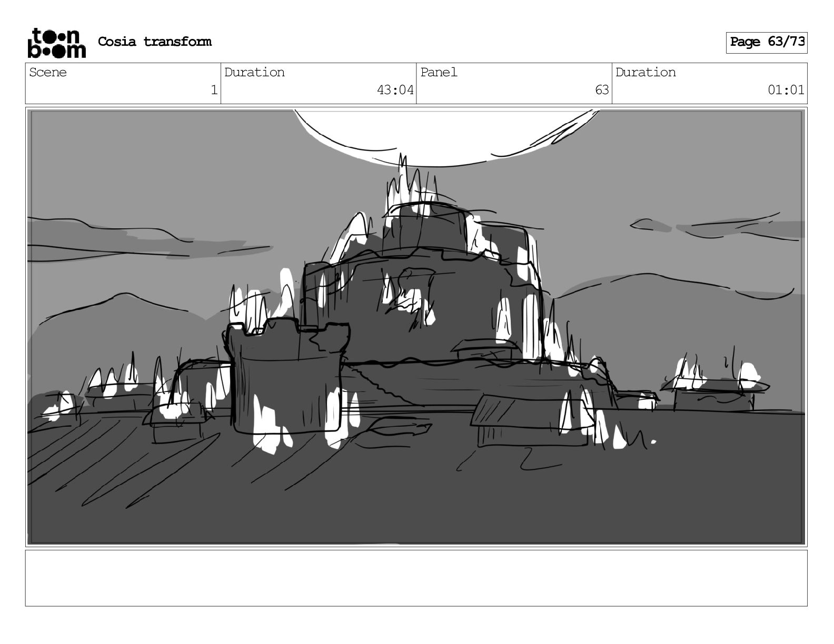
Task: Click the panel number '63' value
Action: point(602,90)
